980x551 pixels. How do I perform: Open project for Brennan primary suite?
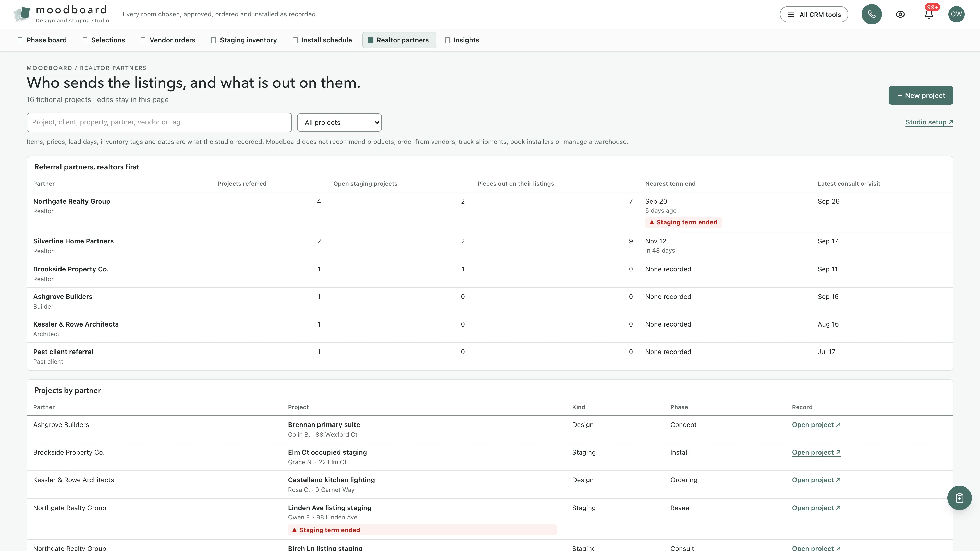(816, 425)
